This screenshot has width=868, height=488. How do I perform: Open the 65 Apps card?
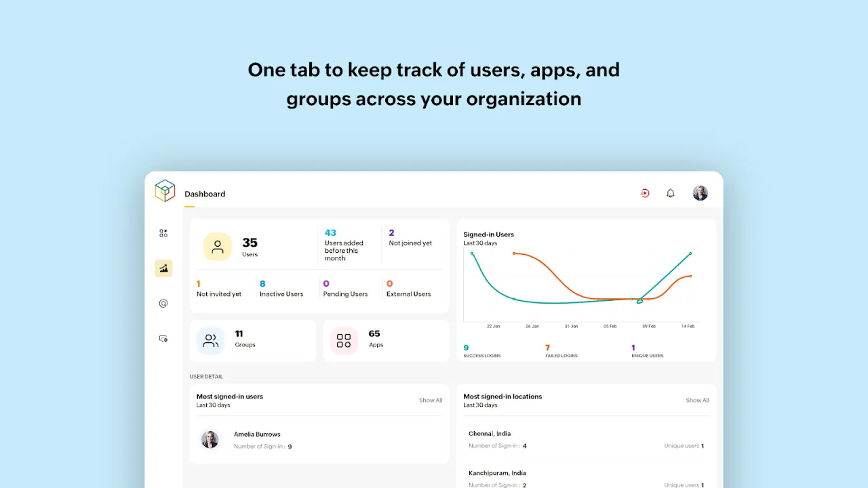tap(386, 340)
